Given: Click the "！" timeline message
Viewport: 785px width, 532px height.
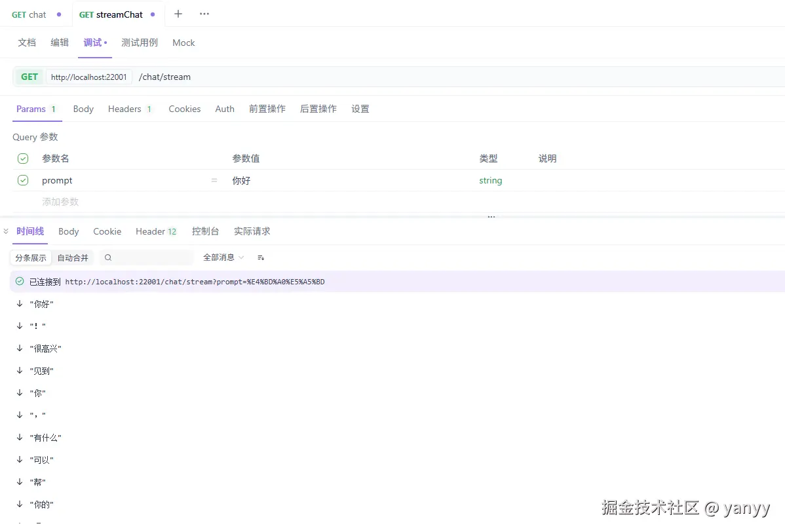Looking at the screenshot, I should pyautogui.click(x=37, y=326).
